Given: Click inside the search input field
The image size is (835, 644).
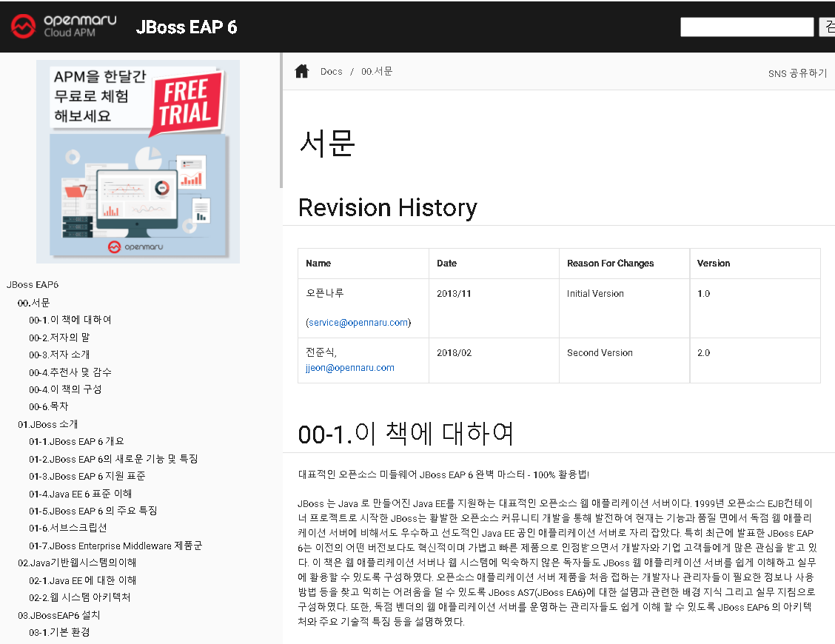Looking at the screenshot, I should tap(746, 27).
